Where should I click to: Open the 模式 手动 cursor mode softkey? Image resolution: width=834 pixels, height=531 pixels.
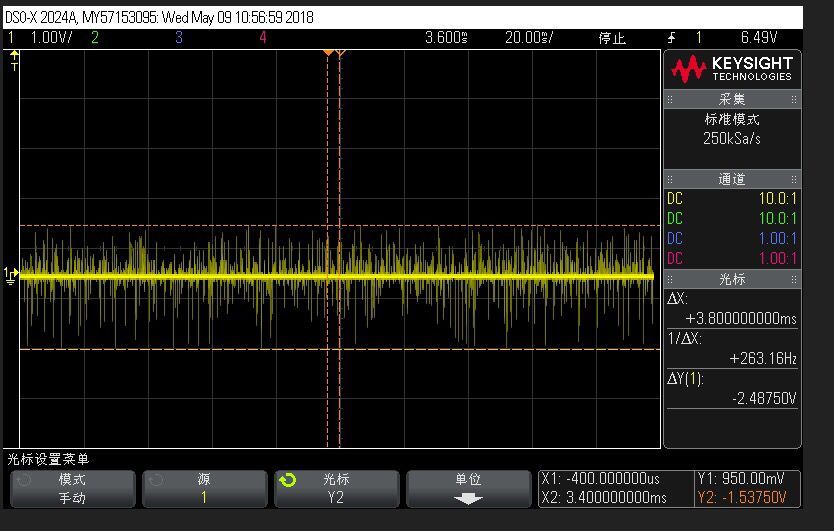tap(72, 488)
